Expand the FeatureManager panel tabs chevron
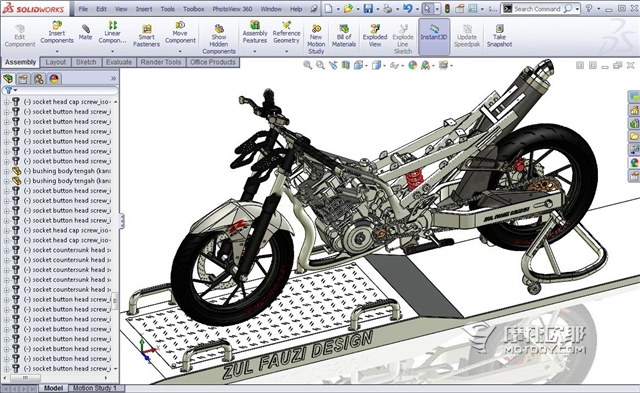The image size is (640, 393). [113, 78]
